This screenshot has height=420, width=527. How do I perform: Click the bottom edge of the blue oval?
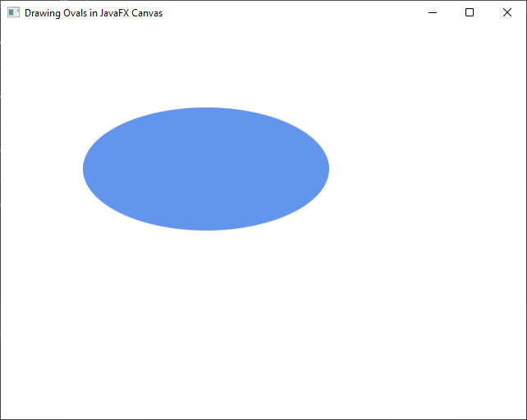point(206,228)
